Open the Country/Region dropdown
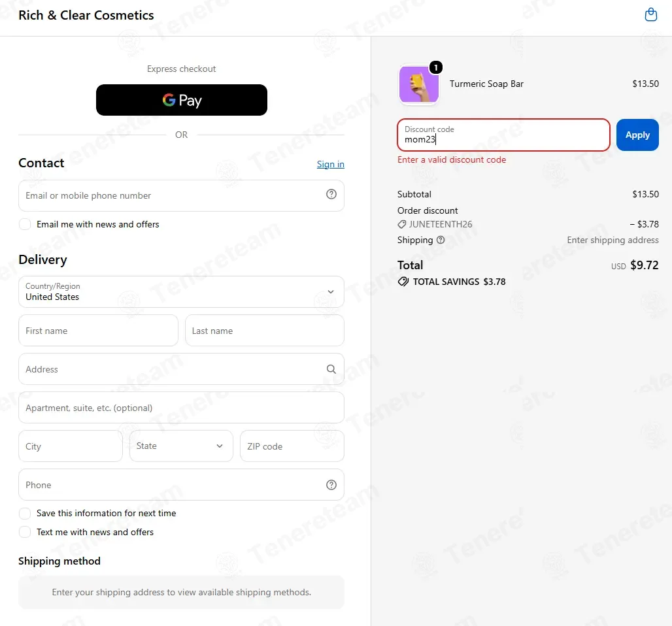Screen dimensions: 672x626 (x=181, y=292)
